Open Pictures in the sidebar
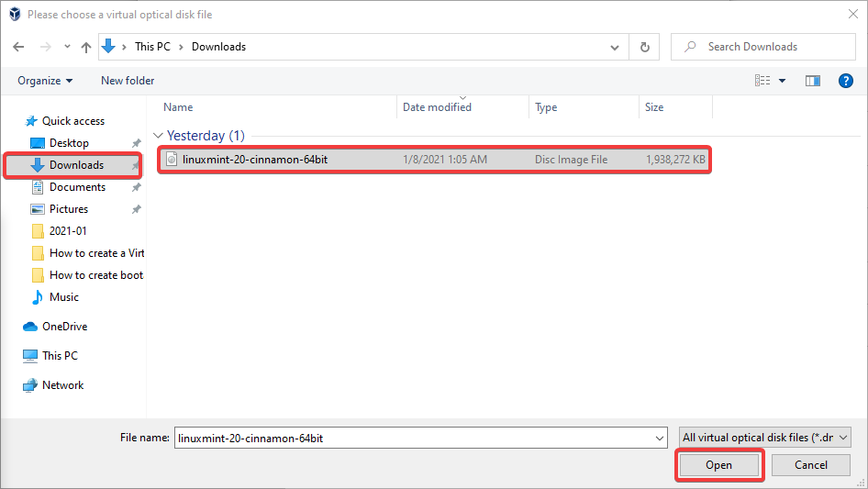Image resolution: width=868 pixels, height=489 pixels. coord(69,209)
